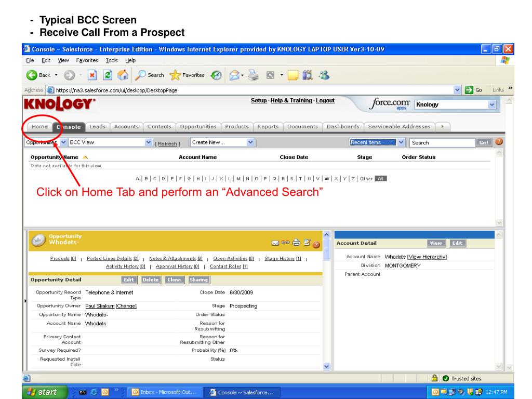Open the Recent Items dropdown

401,142
